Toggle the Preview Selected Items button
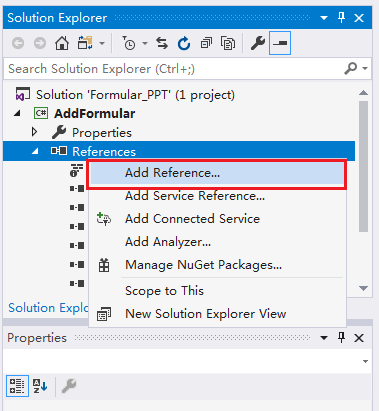 (280, 43)
